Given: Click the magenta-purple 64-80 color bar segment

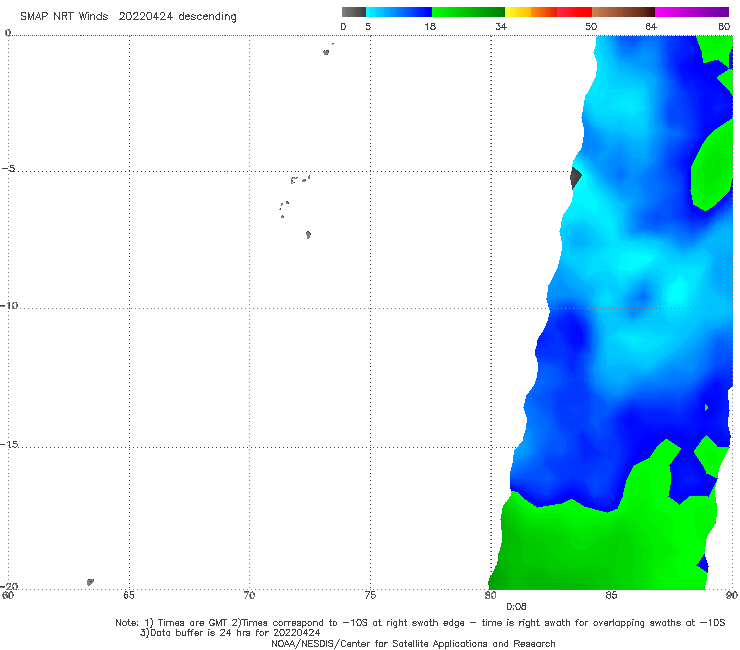Looking at the screenshot, I should click(x=692, y=12).
